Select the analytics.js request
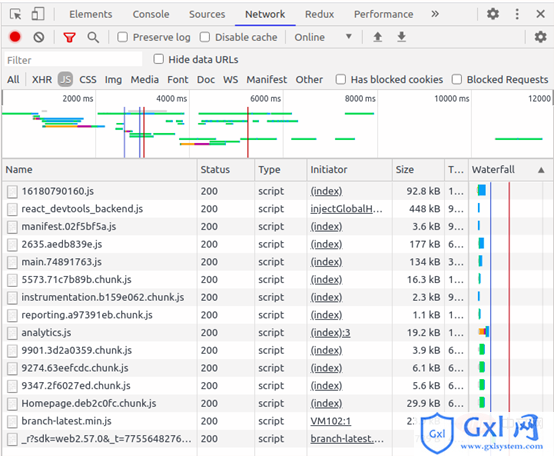554x456 pixels. tap(46, 332)
